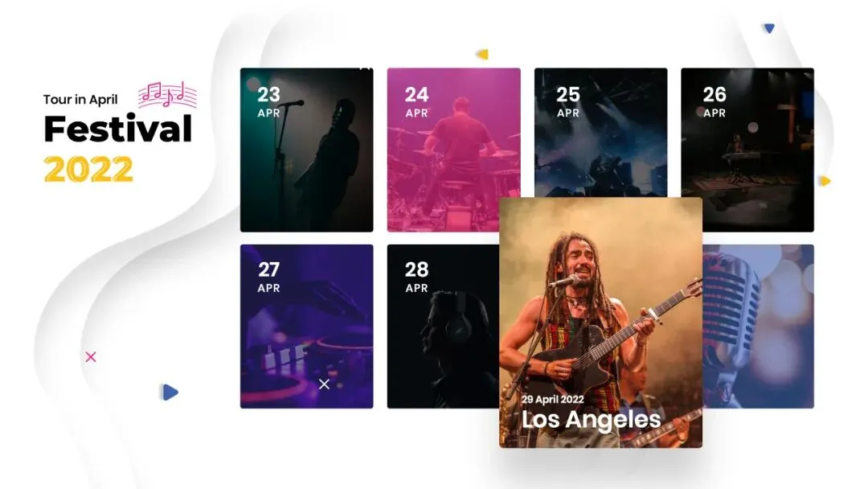The image size is (868, 489).
Task: Select the 25 APR concert stage card
Action: click(x=600, y=133)
